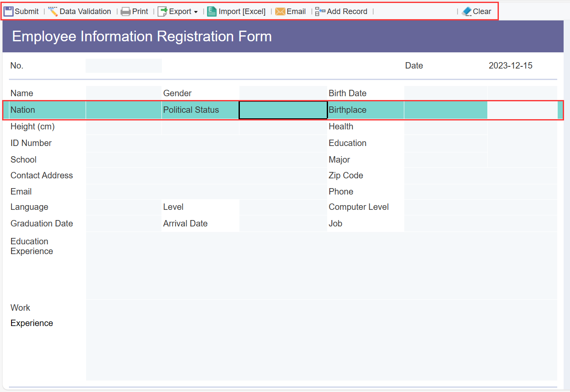Click the Height (cm) input cell
Image resolution: width=570 pixels, height=392 pixels.
click(x=123, y=126)
